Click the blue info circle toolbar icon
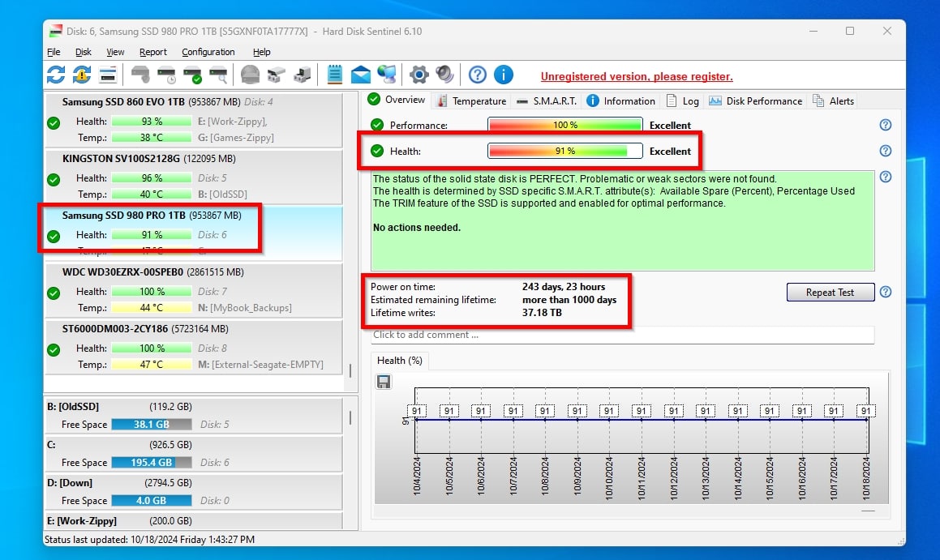The width and height of the screenshot is (940, 560). pyautogui.click(x=504, y=75)
